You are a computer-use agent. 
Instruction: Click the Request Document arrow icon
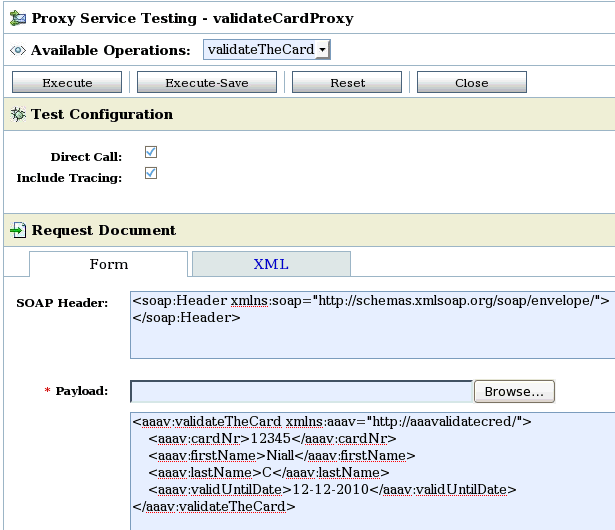pos(18,230)
